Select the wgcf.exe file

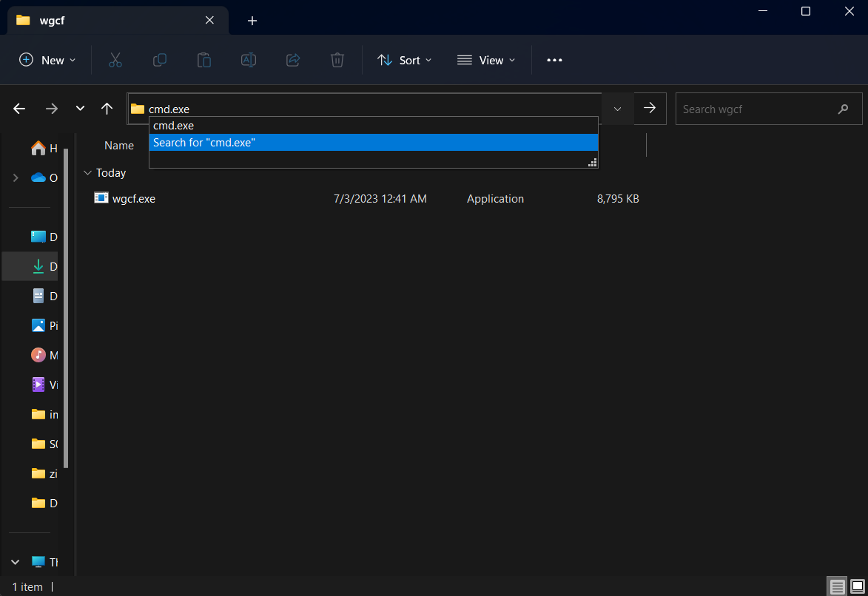pyautogui.click(x=134, y=199)
